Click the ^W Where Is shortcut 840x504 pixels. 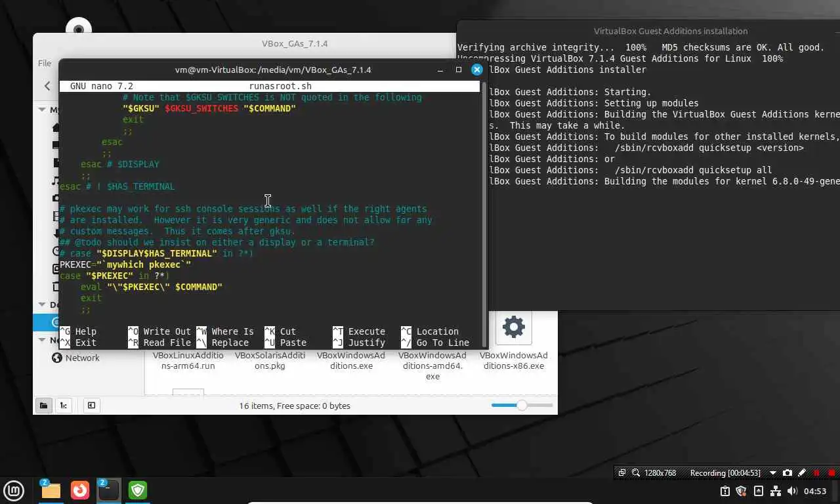pyautogui.click(x=225, y=331)
